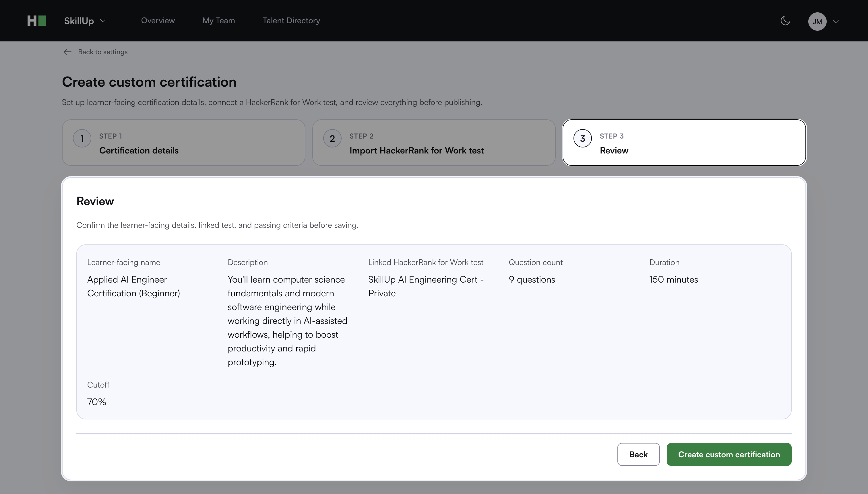
Task: Toggle dark mode with the moon icon
Action: [x=785, y=21]
